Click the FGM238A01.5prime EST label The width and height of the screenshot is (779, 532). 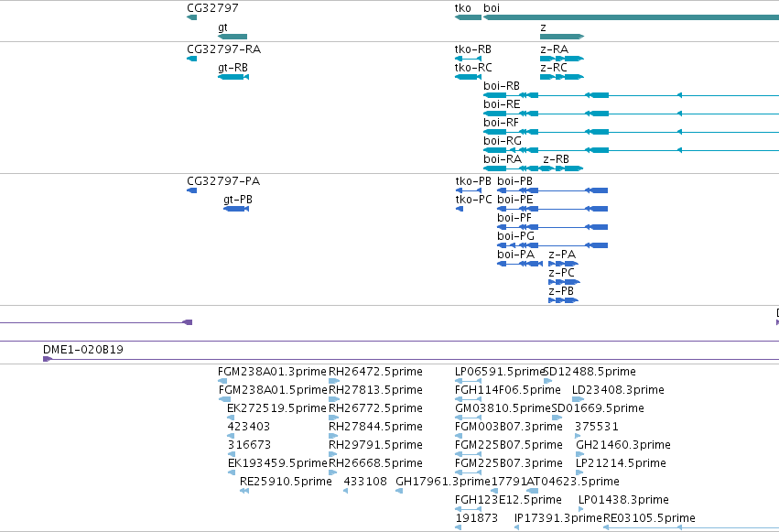tap(273, 390)
